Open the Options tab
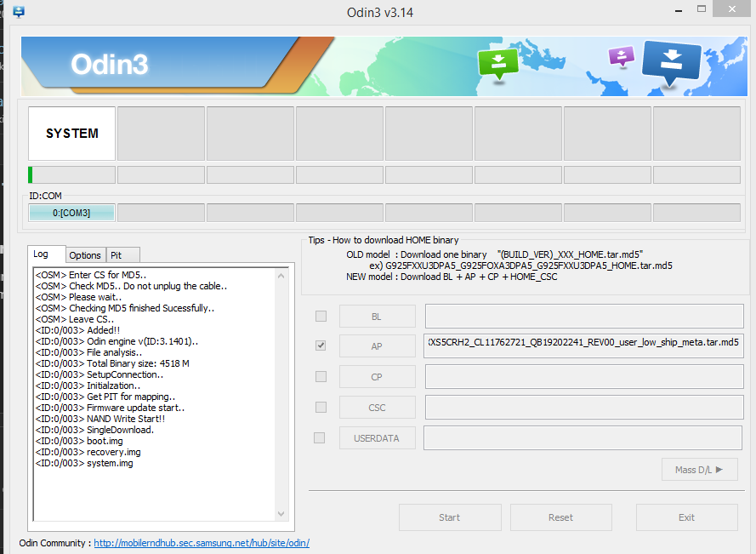This screenshot has width=756, height=554. pyautogui.click(x=85, y=254)
